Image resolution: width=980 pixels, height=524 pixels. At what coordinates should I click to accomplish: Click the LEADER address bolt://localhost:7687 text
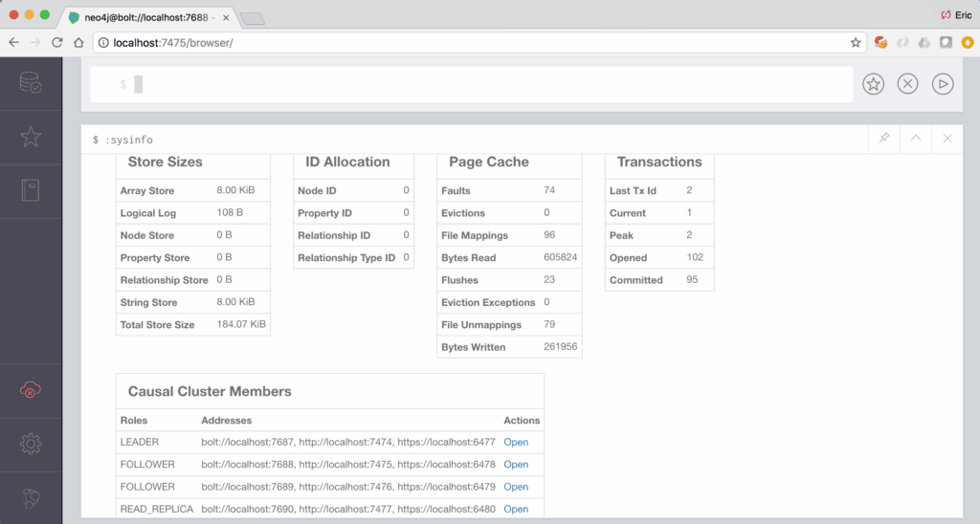tap(248, 442)
